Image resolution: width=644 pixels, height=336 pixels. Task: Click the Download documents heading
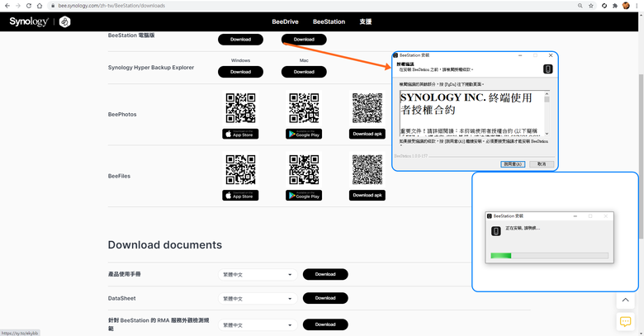click(164, 245)
